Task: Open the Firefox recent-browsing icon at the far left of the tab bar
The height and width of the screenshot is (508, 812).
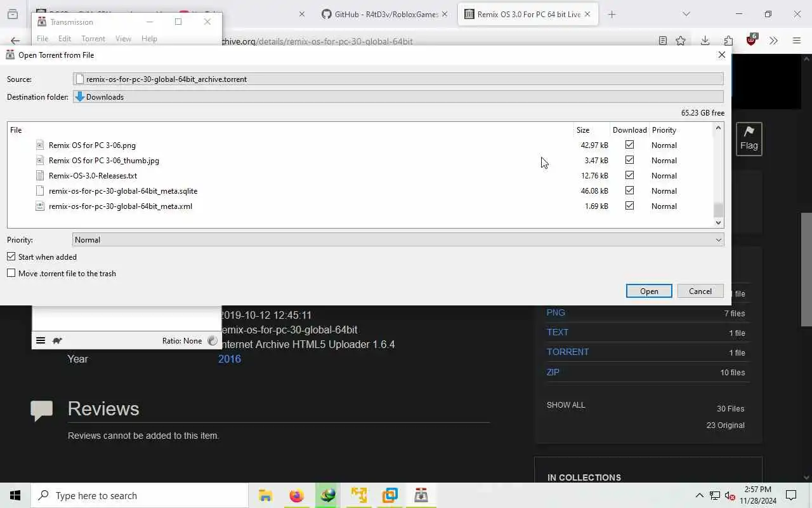Action: 13,14
